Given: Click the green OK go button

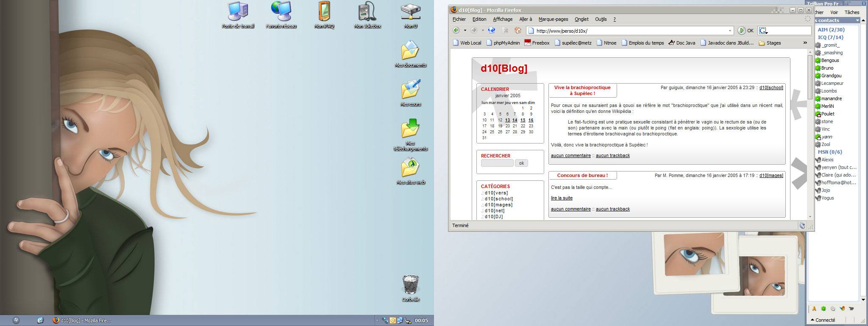Looking at the screenshot, I should [x=746, y=31].
